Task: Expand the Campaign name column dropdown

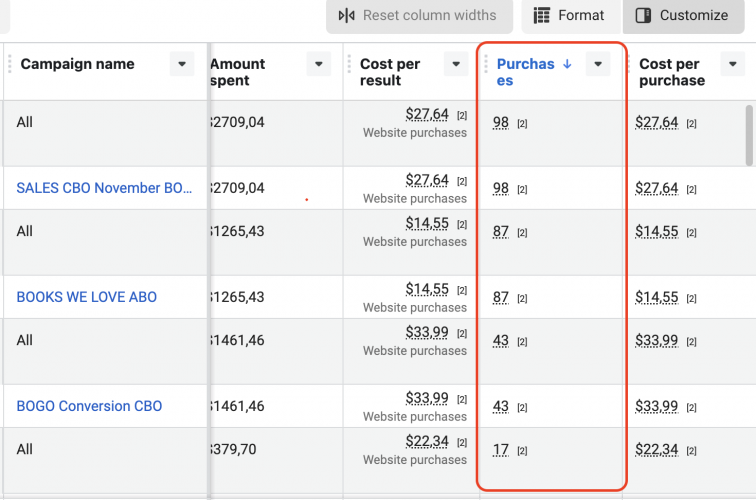Action: coord(182,64)
